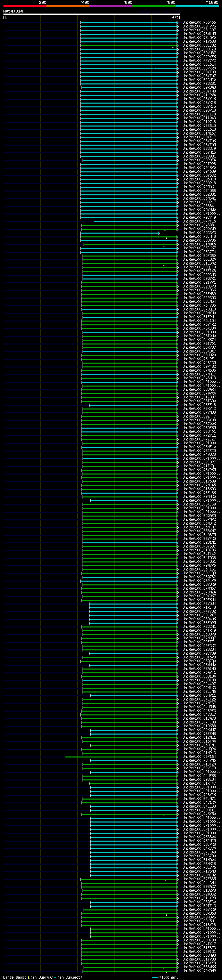
Task: Select the UniRef100_Q1M157 label
Action: pyautogui.click(x=199, y=133)
